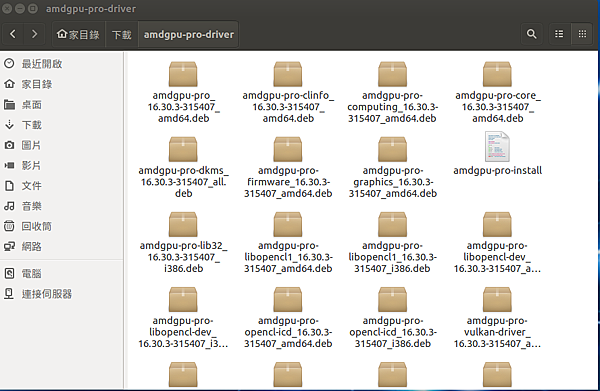
Task: Select the amdgpu-pro-firmware package icon
Action: click(288, 149)
